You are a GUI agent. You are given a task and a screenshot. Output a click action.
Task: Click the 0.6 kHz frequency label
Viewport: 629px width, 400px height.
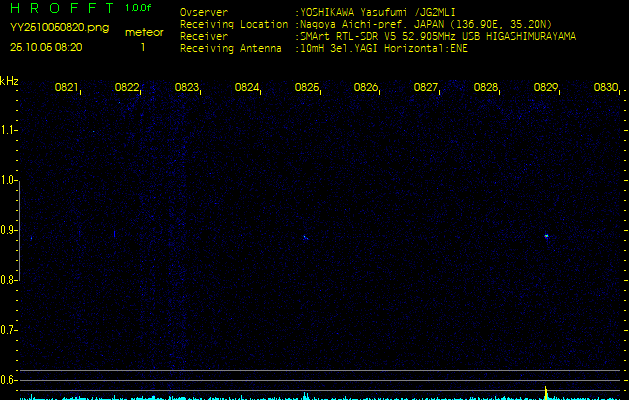pos(7,380)
